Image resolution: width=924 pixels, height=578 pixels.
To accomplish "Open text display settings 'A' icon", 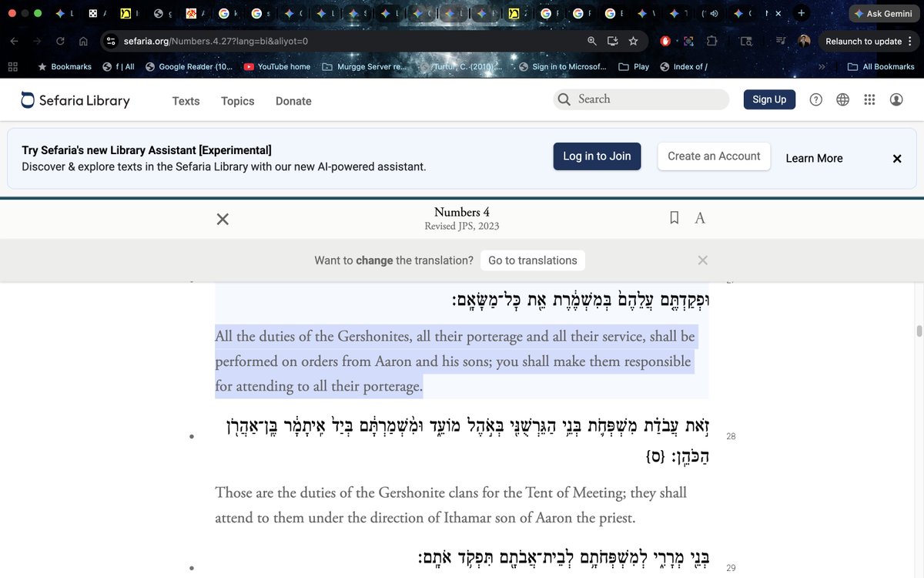I will point(700,218).
